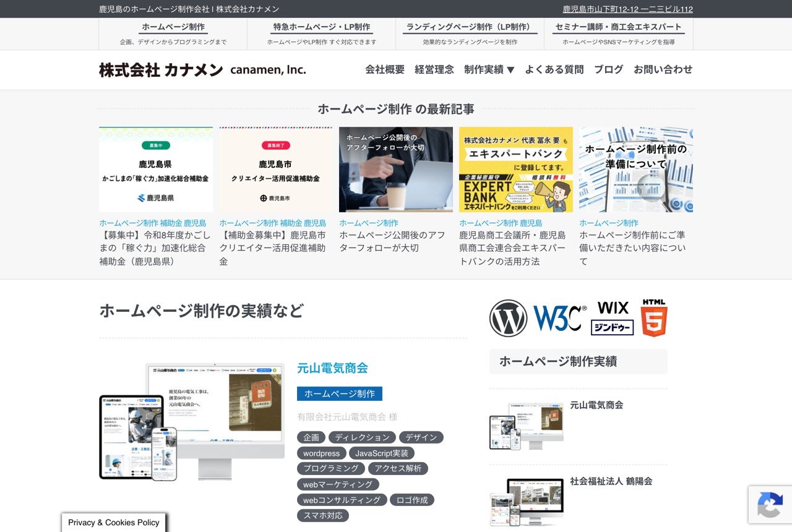792x532 pixels.
Task: Click the プログラミング tag
Action: coord(331,469)
